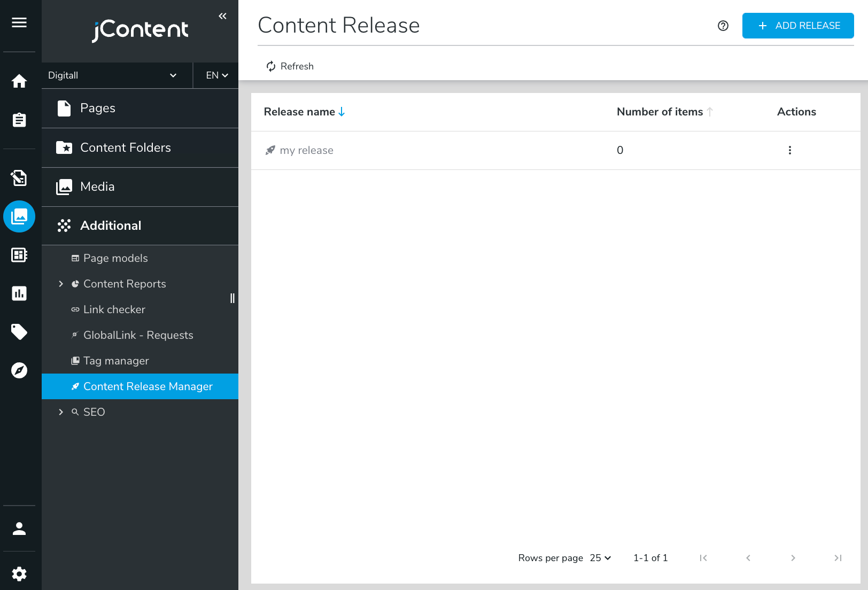The width and height of the screenshot is (868, 590).
Task: Open the jContent home icon in left rail
Action: pyautogui.click(x=19, y=81)
